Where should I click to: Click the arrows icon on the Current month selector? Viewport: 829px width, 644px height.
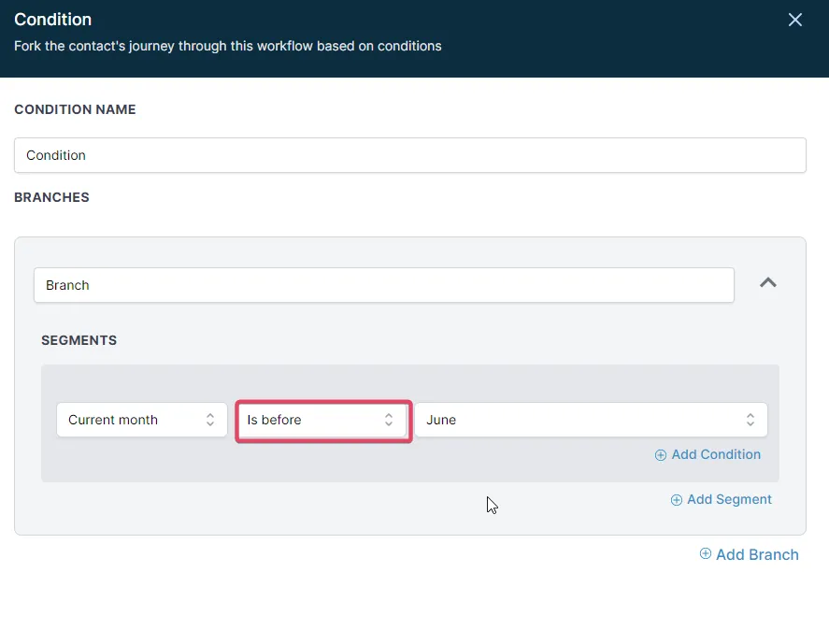click(210, 421)
